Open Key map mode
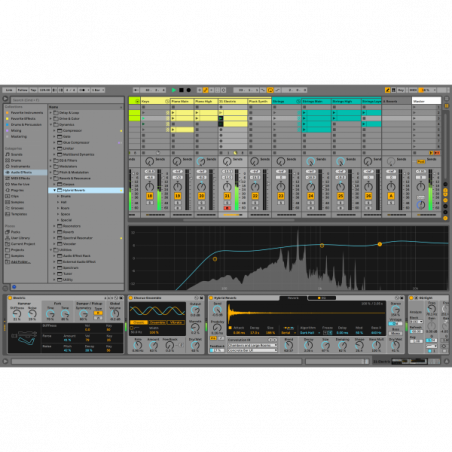The width and height of the screenshot is (452, 452). pyautogui.click(x=401, y=90)
